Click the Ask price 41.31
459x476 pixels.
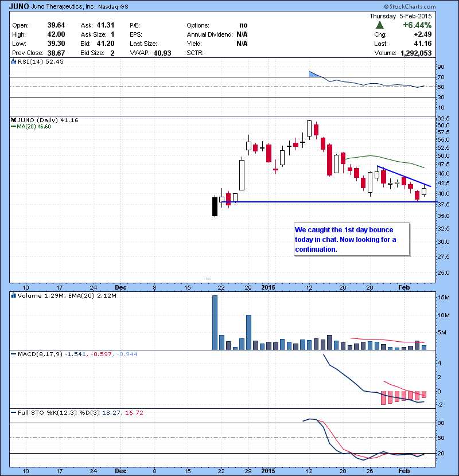(x=106, y=25)
